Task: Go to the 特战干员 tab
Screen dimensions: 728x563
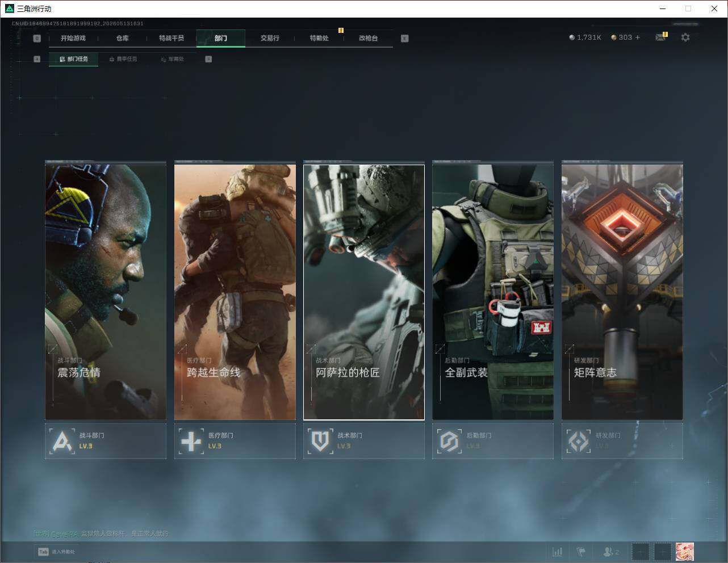Action: [171, 38]
